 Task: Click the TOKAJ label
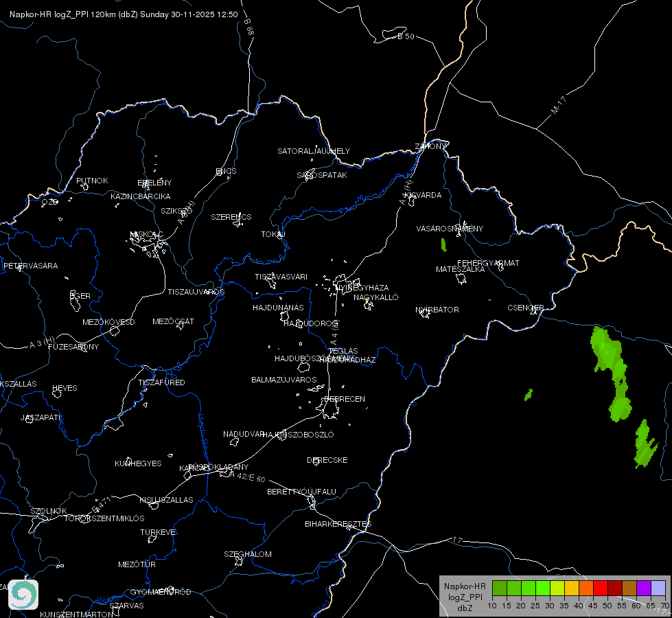click(273, 234)
